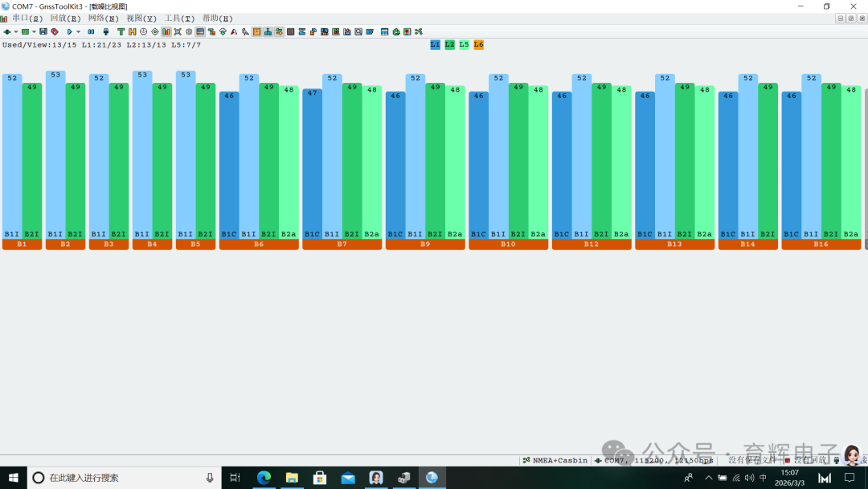
Task: Click the B2a signal bar of satellite B9
Action: [455, 162]
